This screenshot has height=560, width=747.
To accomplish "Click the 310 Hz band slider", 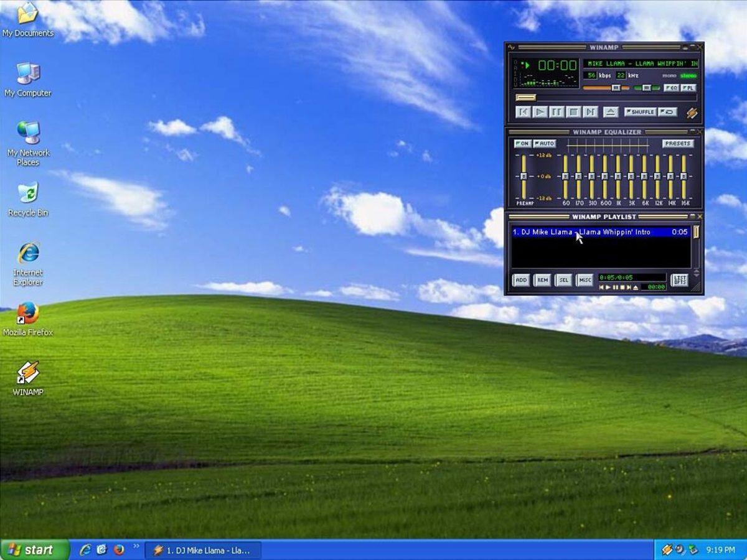I will 591,177.
